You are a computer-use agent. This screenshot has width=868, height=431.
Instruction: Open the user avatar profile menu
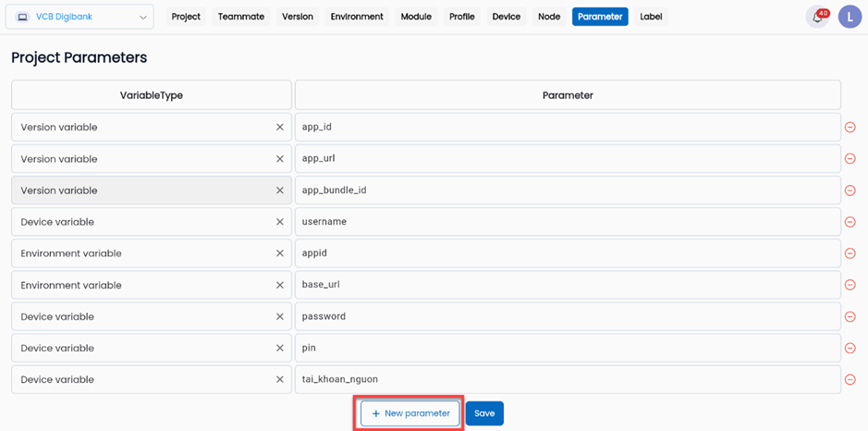coord(850,17)
